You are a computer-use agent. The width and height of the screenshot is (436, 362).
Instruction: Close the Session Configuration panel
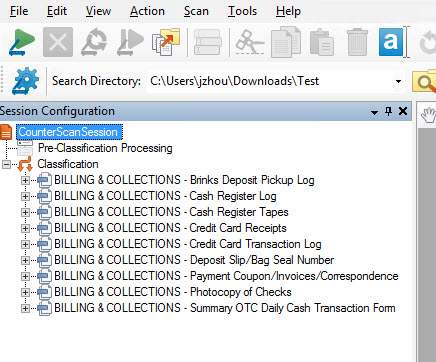403,111
